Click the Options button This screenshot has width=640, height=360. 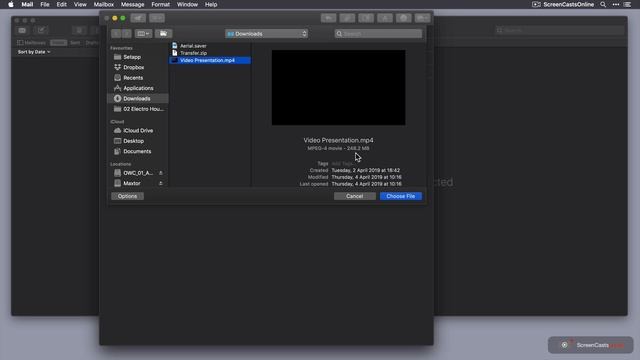[127, 196]
